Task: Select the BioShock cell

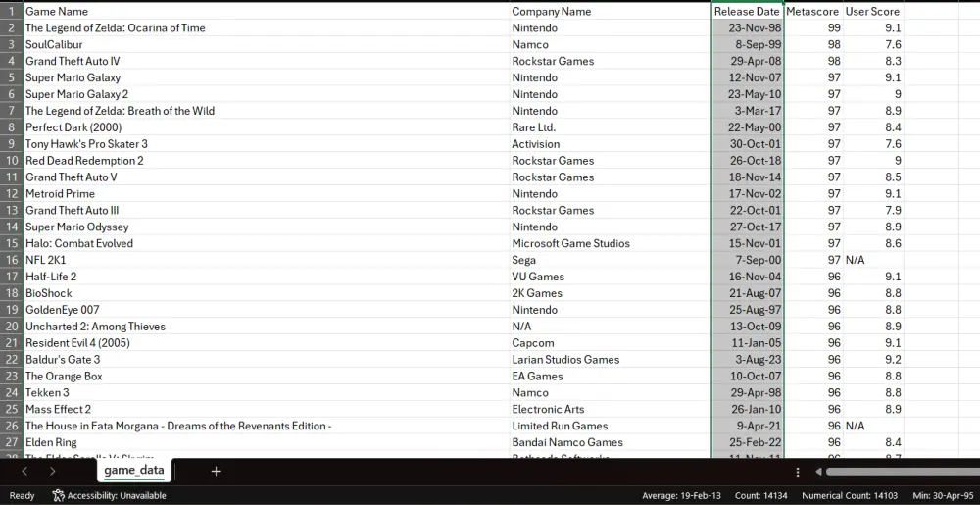Action: 267,293
